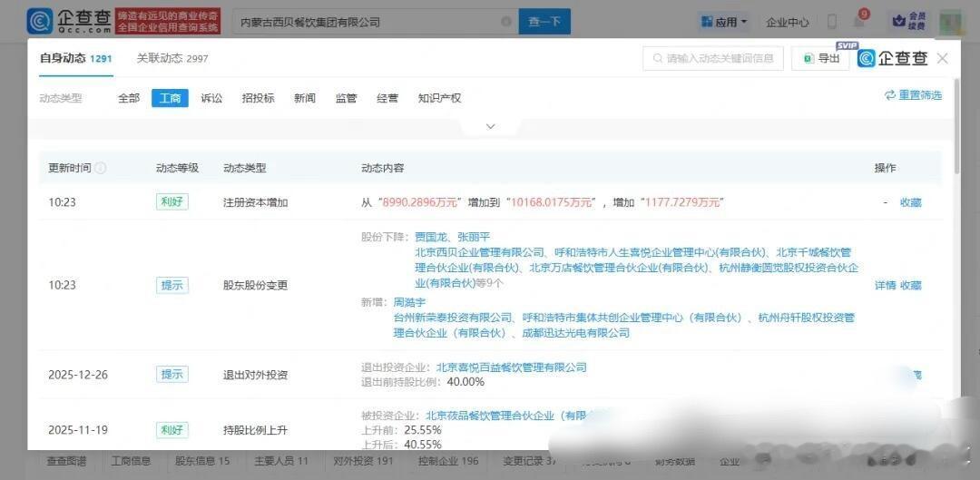Open 北京喜悦百益餐饮管理有限公司 link
This screenshot has height=480, width=980.
pyautogui.click(x=512, y=367)
